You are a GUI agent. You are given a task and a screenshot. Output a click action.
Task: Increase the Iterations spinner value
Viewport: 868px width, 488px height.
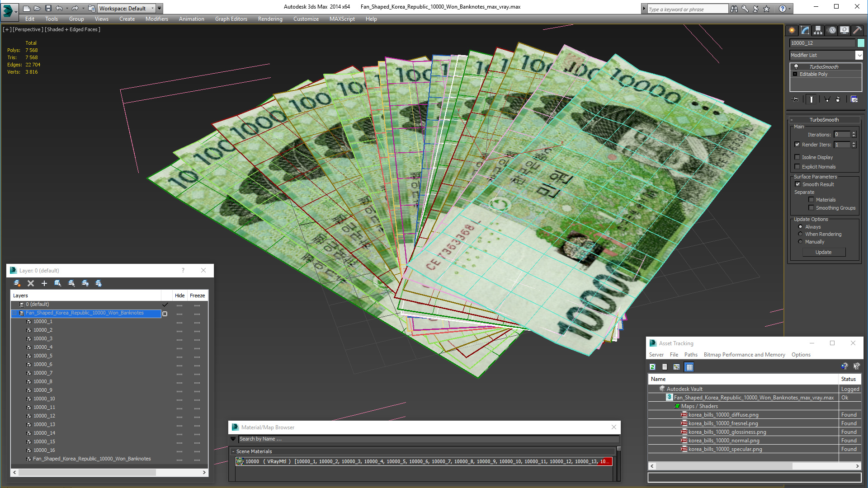pos(854,133)
